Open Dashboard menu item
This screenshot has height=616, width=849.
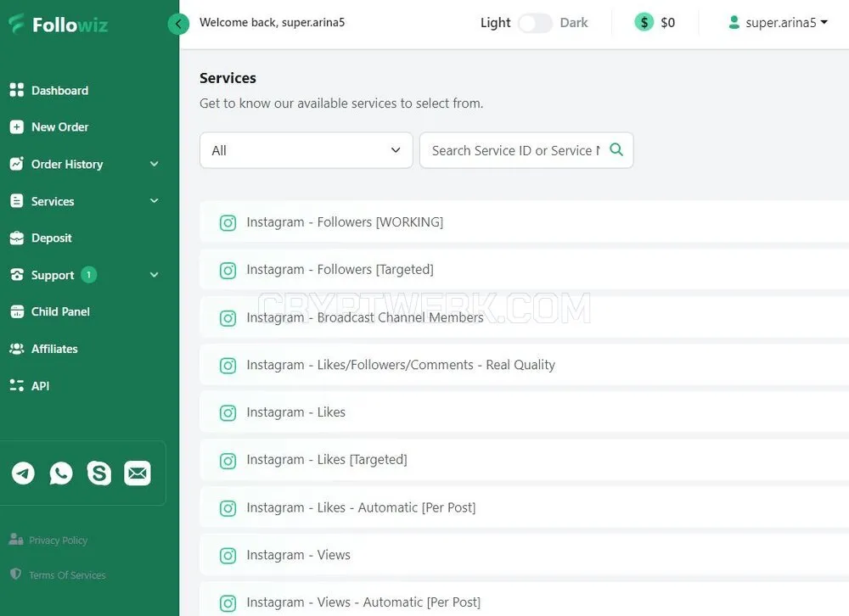pos(59,91)
